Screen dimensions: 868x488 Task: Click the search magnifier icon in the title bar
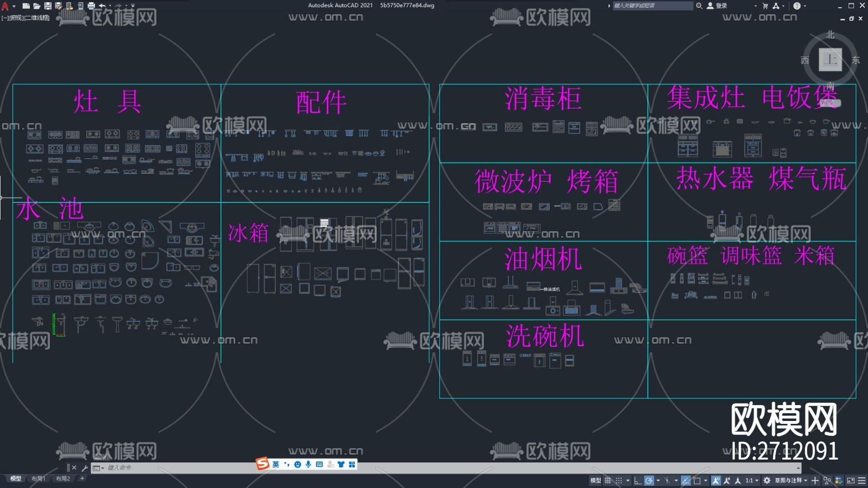(x=699, y=6)
